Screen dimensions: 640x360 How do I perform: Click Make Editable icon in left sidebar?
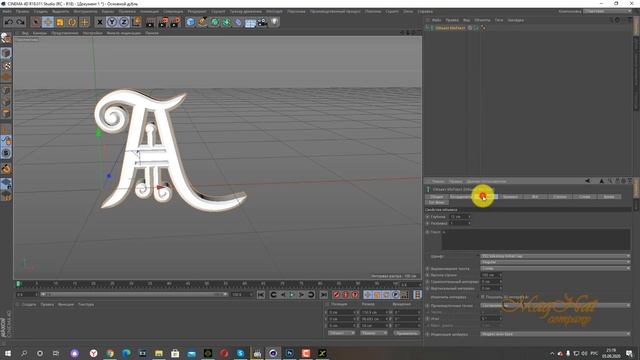6,39
